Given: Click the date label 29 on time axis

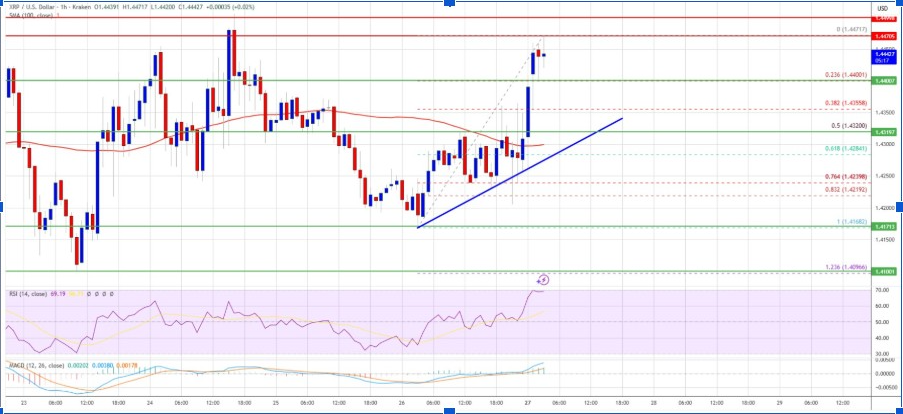Looking at the screenshot, I should point(778,403).
